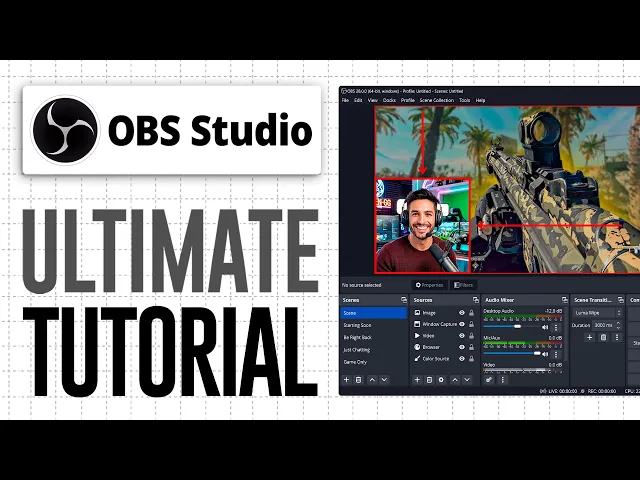The height and width of the screenshot is (480, 640).
Task: Remove selected scene with Scenes trash icon
Action: click(358, 380)
